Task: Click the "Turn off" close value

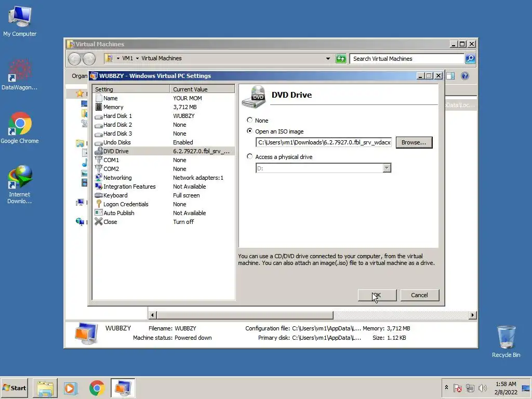Action: pos(183,221)
